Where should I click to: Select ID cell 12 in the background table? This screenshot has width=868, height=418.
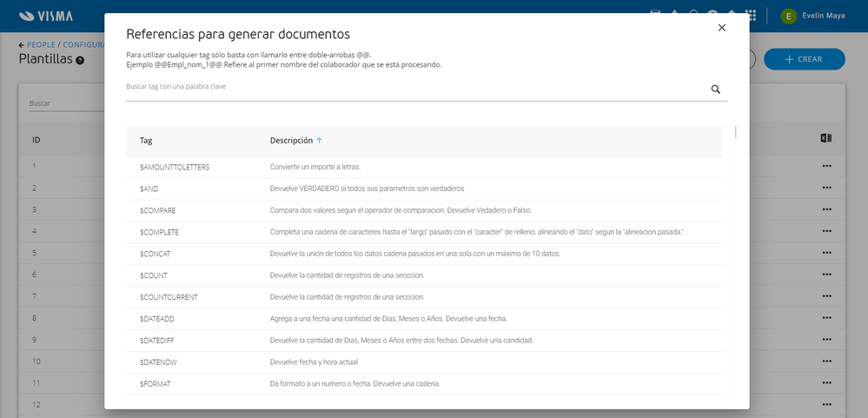(36, 405)
